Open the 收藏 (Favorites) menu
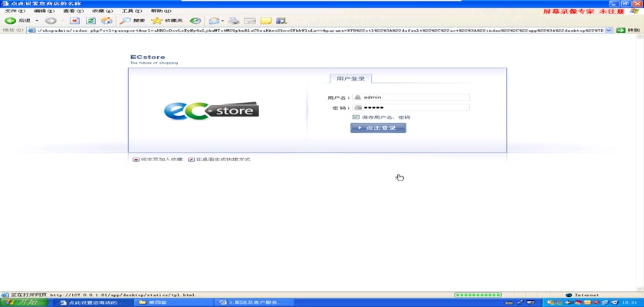 click(x=102, y=11)
